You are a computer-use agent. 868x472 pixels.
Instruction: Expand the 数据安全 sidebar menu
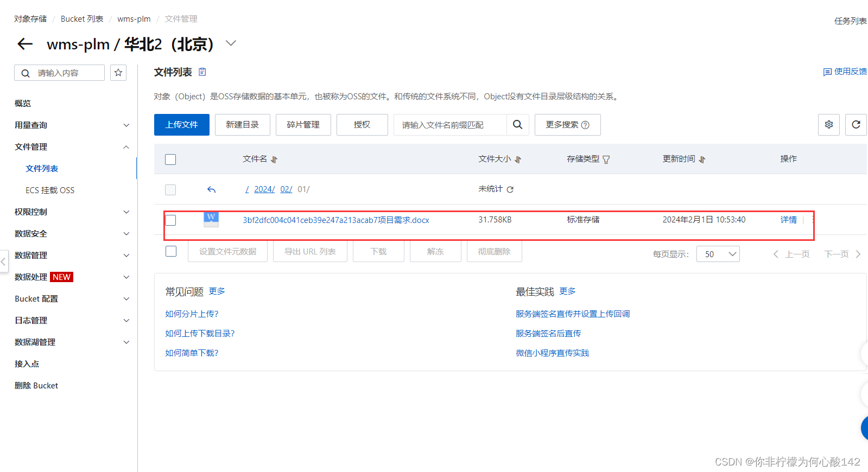pos(126,234)
